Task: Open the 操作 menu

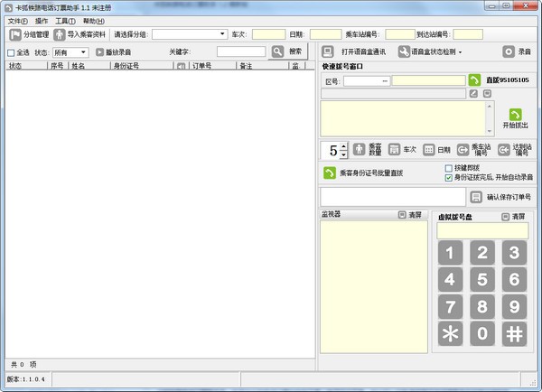Action: tap(42, 21)
